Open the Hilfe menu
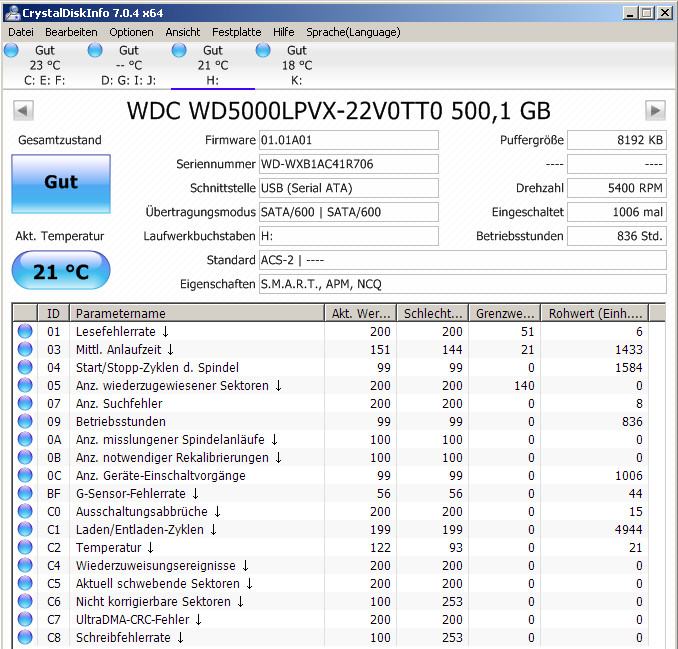Viewport: 678px width, 649px height. pos(284,32)
